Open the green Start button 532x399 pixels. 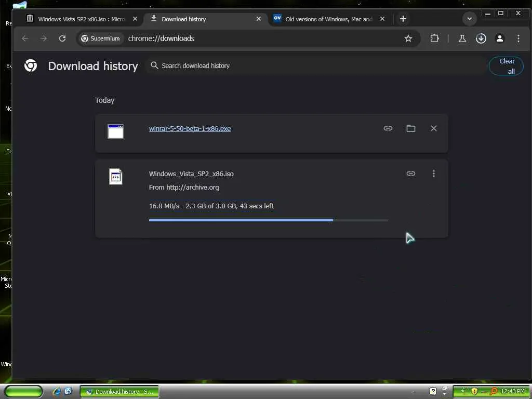coord(23,392)
